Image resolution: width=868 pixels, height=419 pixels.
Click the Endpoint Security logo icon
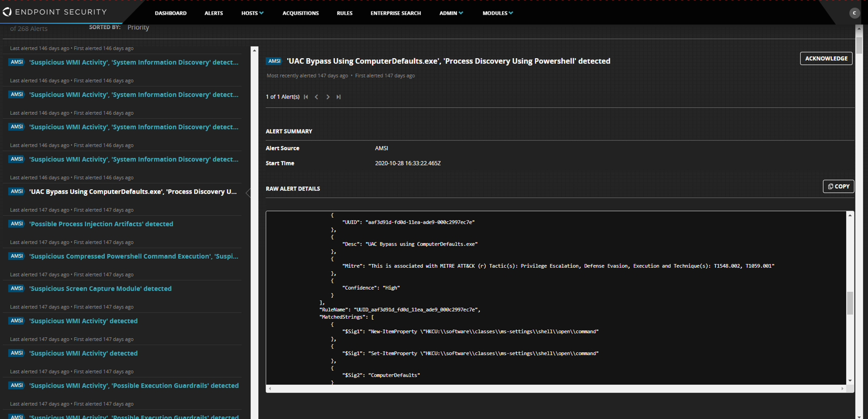(x=7, y=12)
